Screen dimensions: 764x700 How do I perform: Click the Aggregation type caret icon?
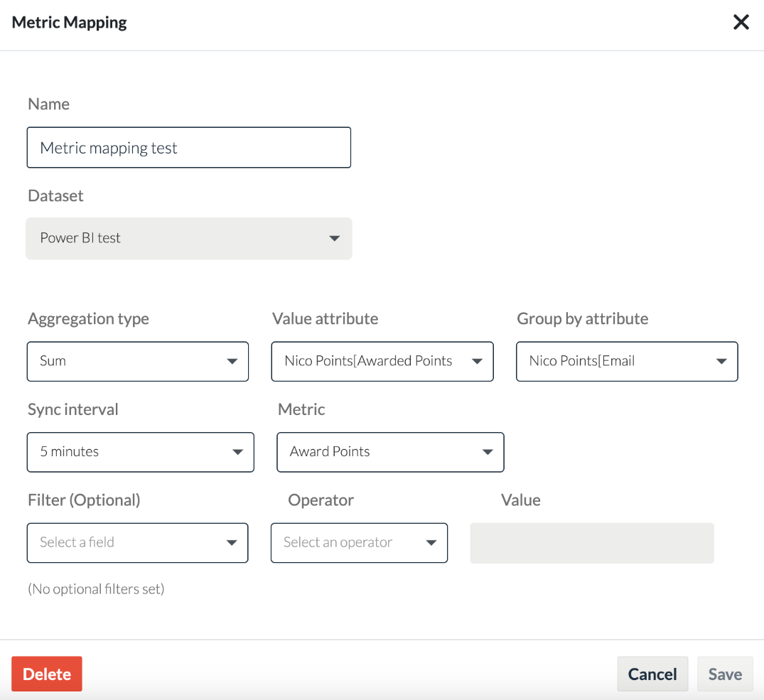pyautogui.click(x=232, y=362)
